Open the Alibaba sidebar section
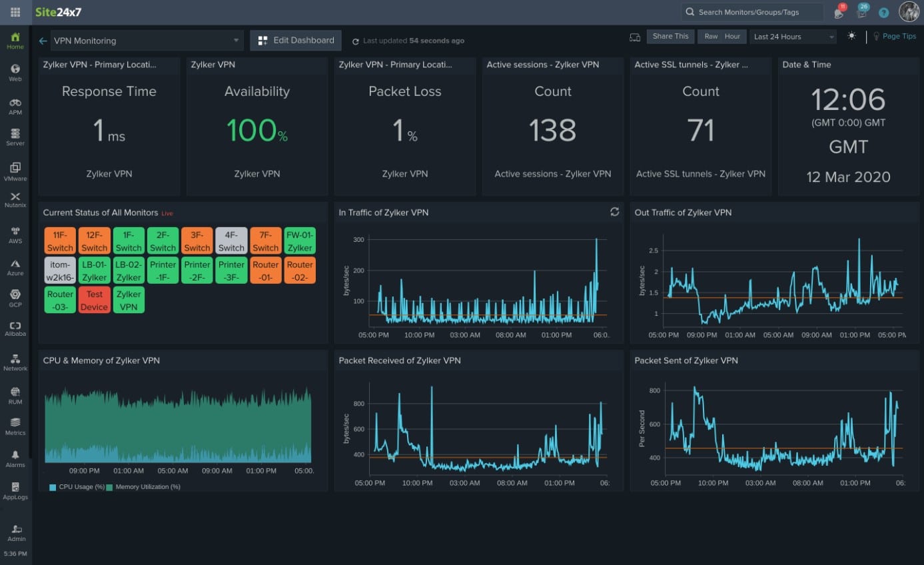 15,328
